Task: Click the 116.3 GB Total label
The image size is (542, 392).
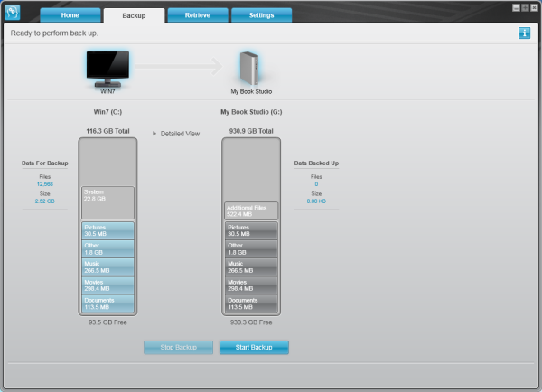Action: [x=107, y=131]
